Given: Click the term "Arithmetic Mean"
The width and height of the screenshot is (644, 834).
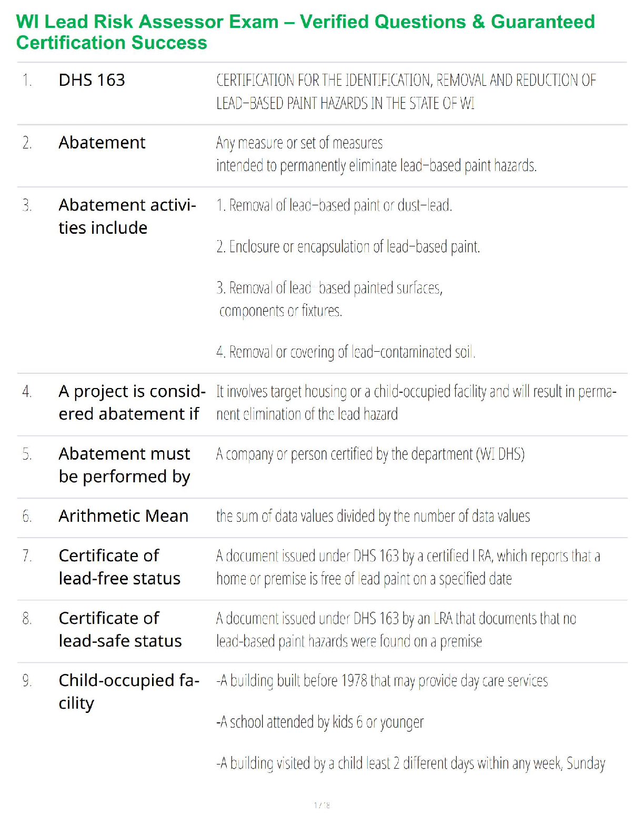Looking at the screenshot, I should point(124,516).
